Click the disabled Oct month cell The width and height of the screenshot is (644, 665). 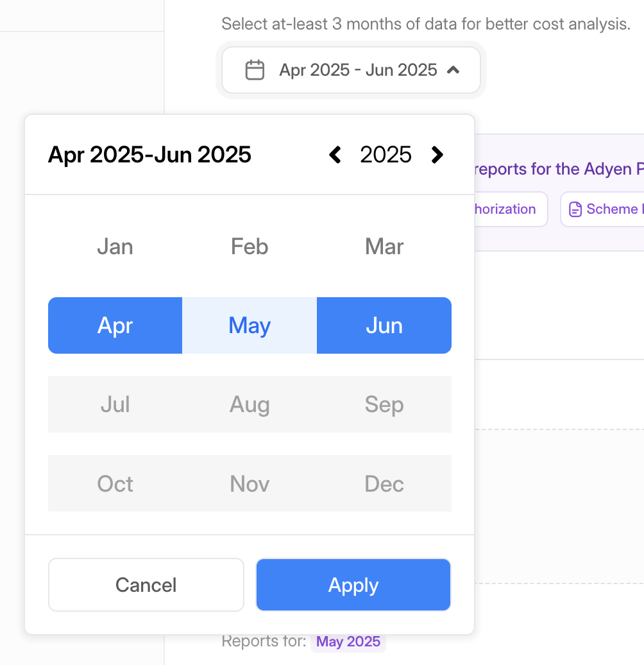click(x=115, y=483)
